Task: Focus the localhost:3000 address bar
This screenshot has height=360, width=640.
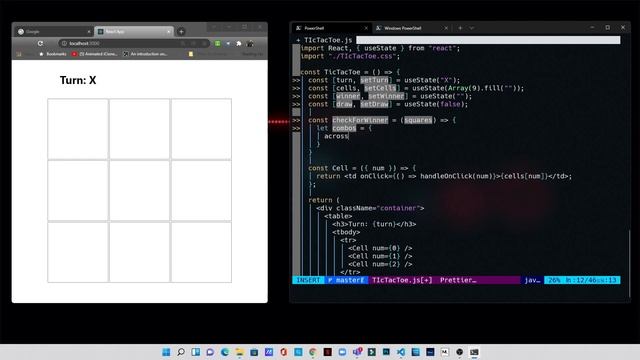Action: pos(134,43)
